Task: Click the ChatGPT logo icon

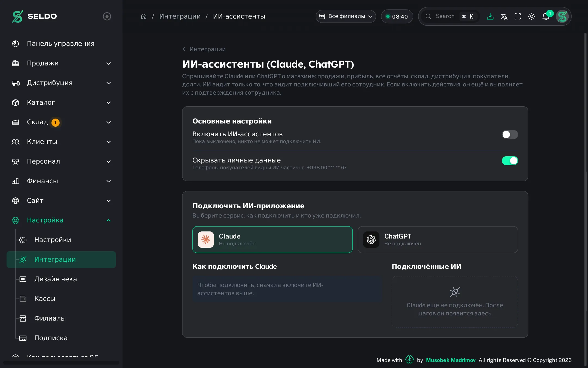Action: (x=371, y=240)
